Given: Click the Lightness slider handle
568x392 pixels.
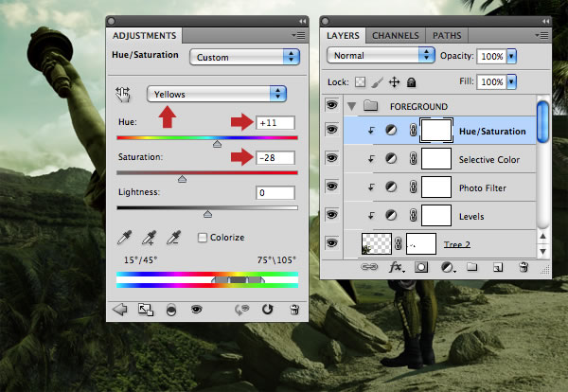Looking at the screenshot, I should pos(207,214).
